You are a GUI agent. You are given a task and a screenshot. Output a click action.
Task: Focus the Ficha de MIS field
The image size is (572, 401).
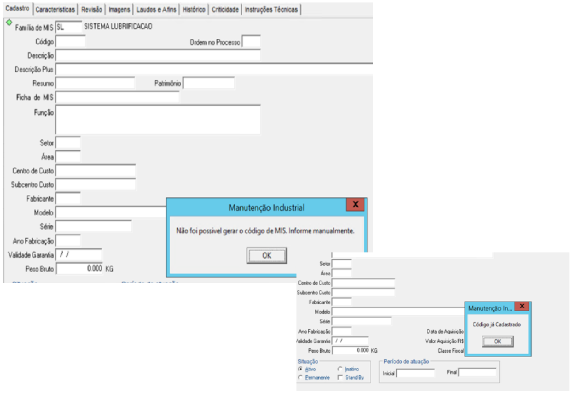click(117, 97)
